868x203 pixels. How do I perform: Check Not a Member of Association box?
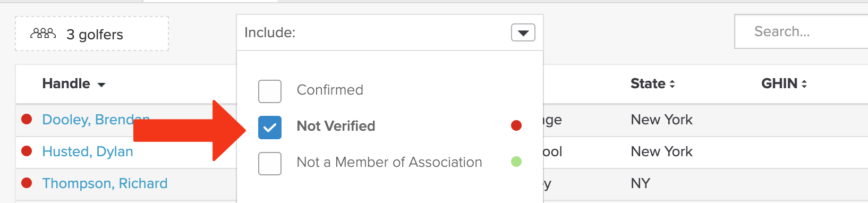point(270,164)
